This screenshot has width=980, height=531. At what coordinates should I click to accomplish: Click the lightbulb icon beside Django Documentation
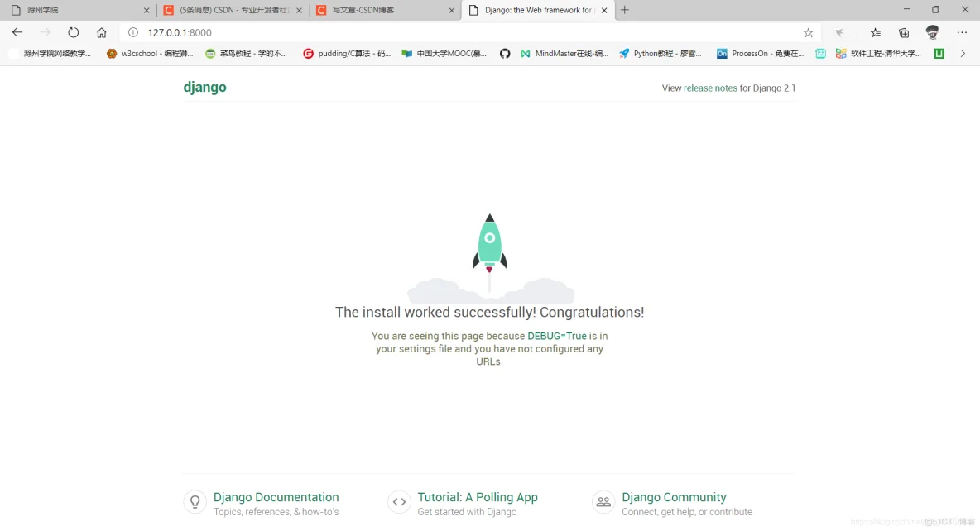(x=195, y=502)
